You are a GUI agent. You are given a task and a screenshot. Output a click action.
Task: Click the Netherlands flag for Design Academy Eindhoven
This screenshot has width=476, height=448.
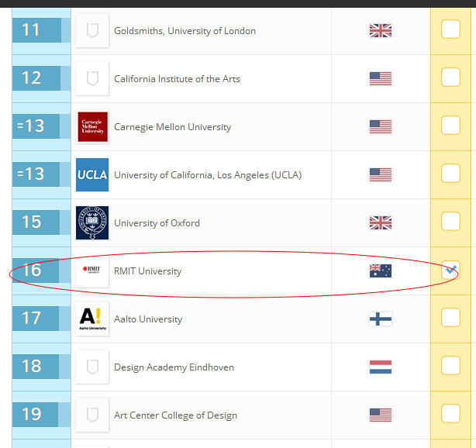point(381,367)
